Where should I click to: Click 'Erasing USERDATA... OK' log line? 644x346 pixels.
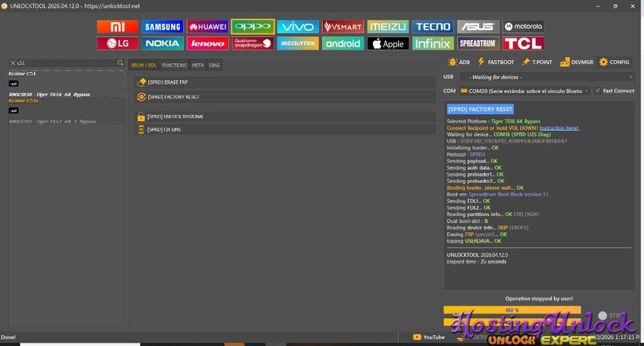pos(474,242)
